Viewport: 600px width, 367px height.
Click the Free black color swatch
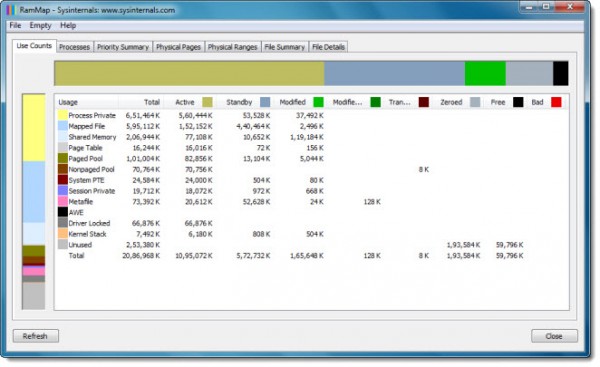click(518, 102)
